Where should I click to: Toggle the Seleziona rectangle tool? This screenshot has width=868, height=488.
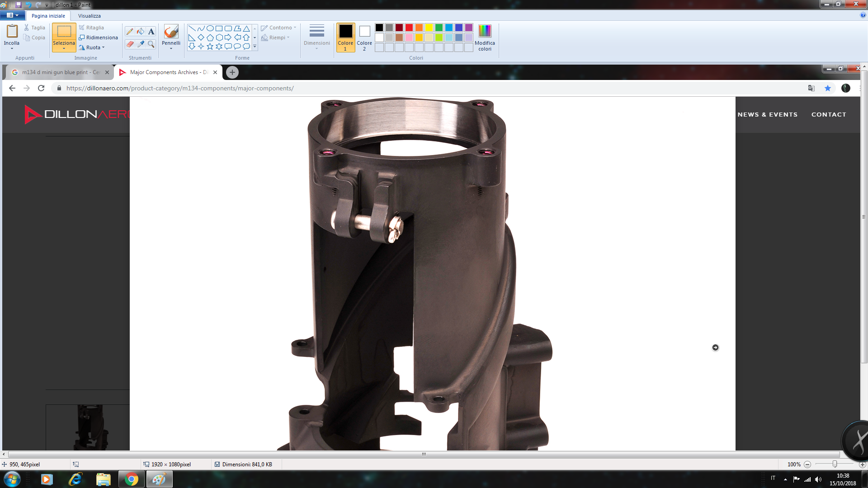coord(64,32)
